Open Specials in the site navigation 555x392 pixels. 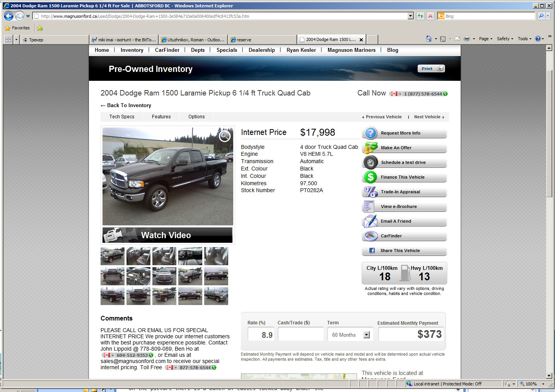tap(227, 50)
